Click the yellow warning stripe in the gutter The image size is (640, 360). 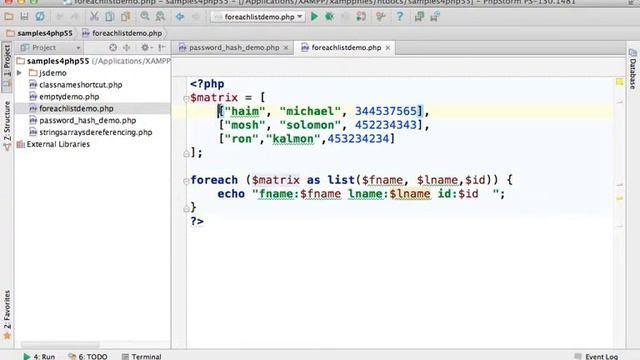click(620, 198)
